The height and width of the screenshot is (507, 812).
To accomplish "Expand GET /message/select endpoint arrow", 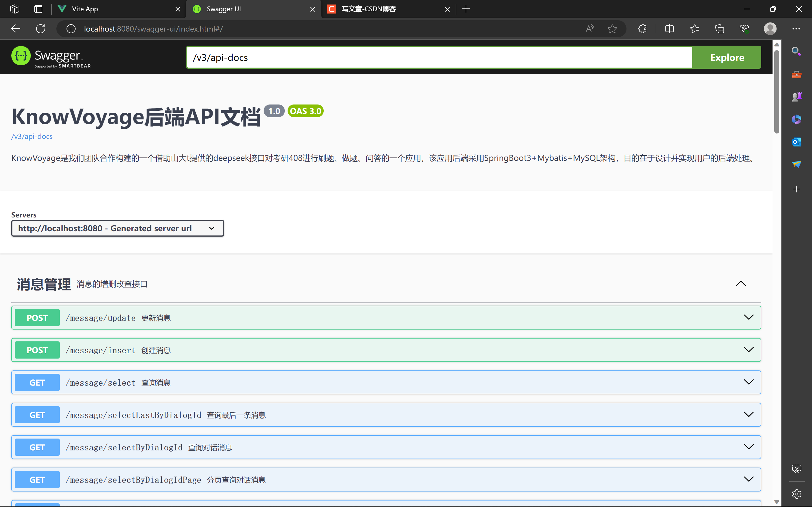I will tap(748, 382).
